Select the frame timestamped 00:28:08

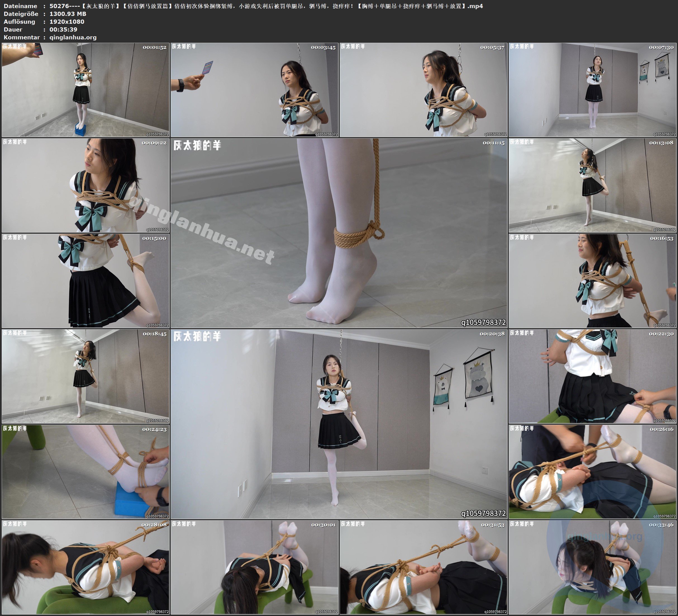click(x=85, y=567)
